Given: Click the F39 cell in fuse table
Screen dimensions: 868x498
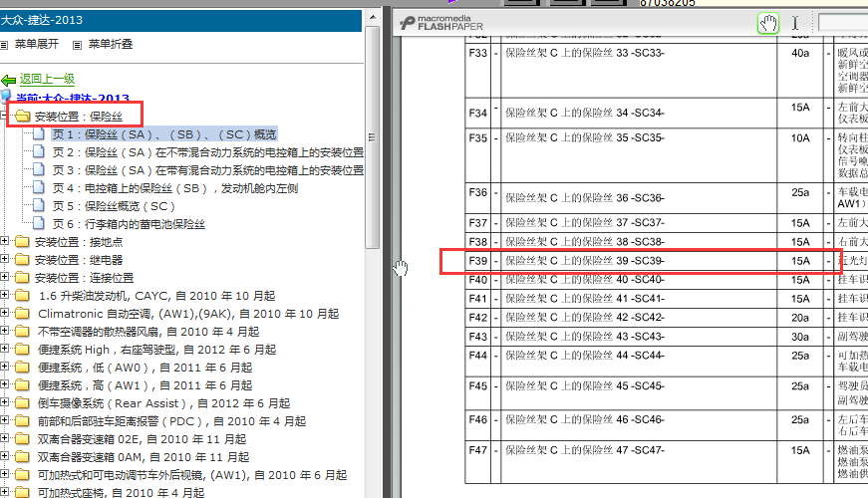Looking at the screenshot, I should 477,261.
